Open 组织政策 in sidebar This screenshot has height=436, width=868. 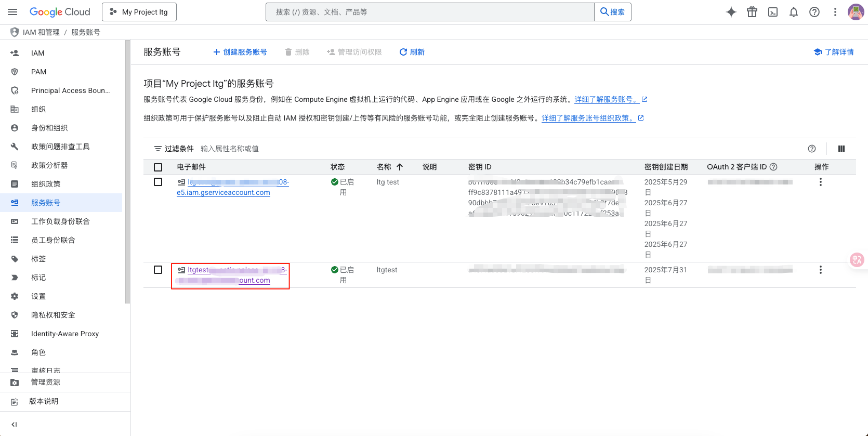[61, 184]
